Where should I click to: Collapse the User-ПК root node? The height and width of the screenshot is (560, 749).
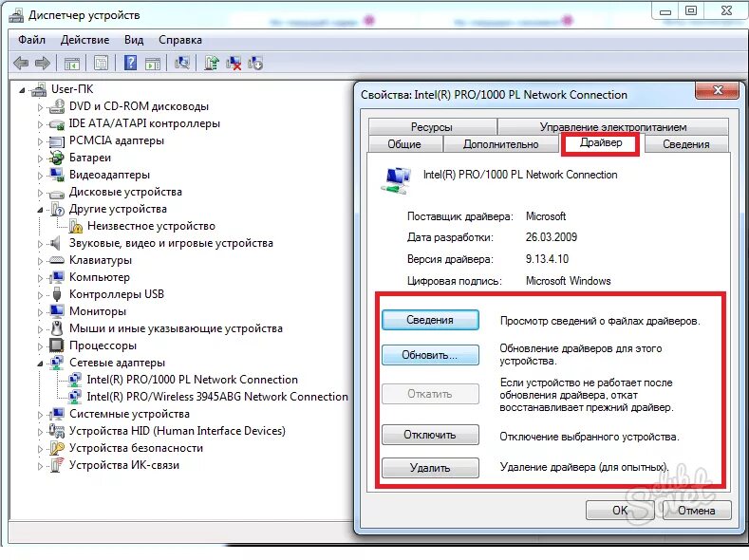[22, 90]
